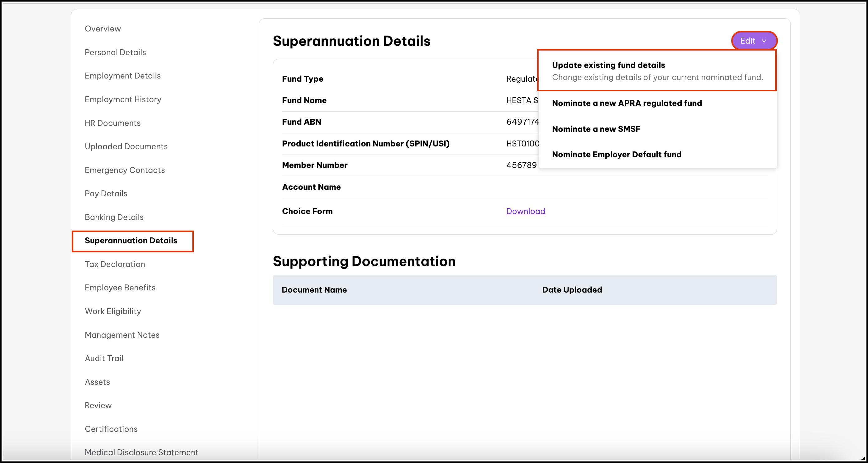
Task: Open HR Documents section
Action: coord(112,123)
